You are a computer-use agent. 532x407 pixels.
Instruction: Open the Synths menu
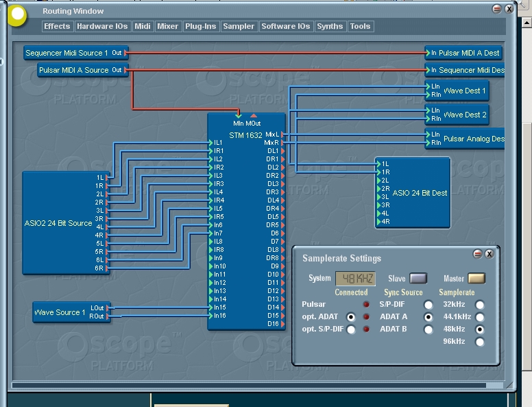coord(330,27)
